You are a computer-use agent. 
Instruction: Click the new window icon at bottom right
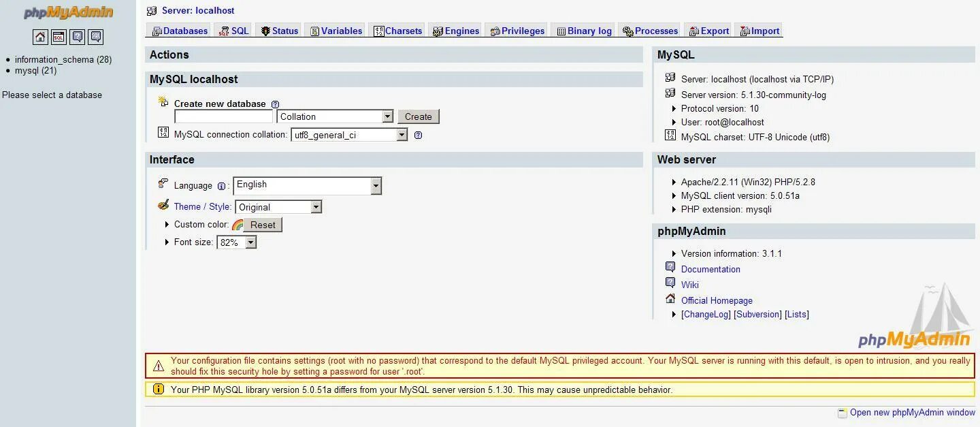843,413
